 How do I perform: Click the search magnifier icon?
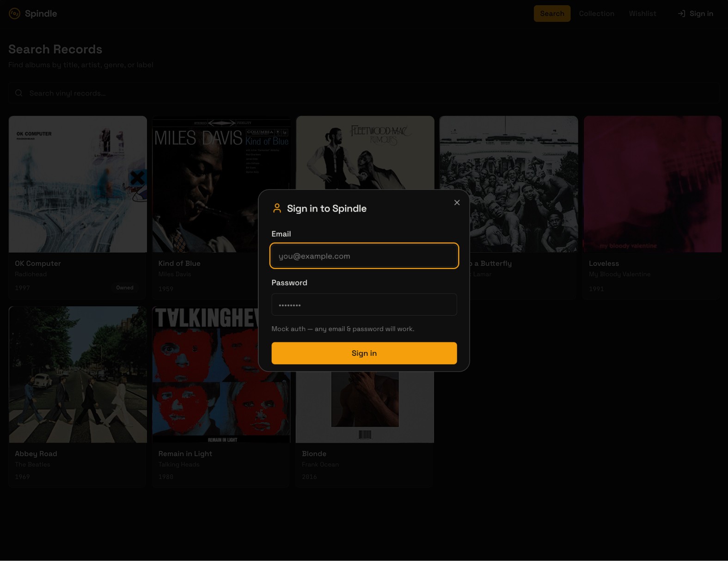(19, 93)
